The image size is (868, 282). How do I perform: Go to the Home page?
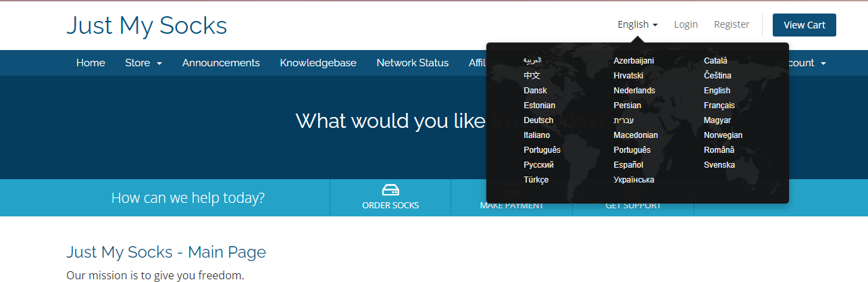coord(91,63)
